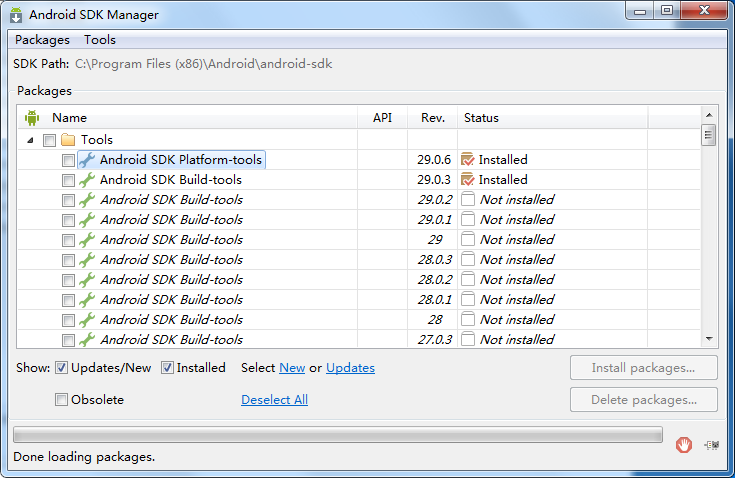Click the Install packages button
Viewport: 735px width, 478px height.
[x=644, y=368]
